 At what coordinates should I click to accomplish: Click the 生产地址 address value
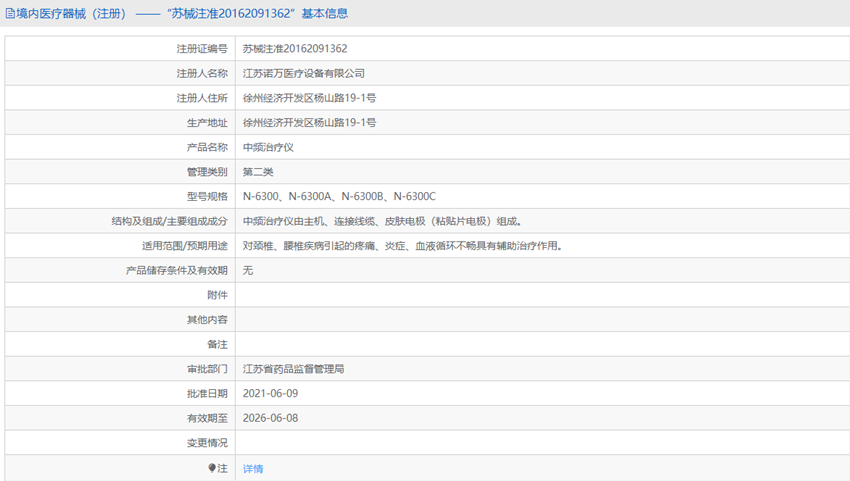tap(309, 123)
